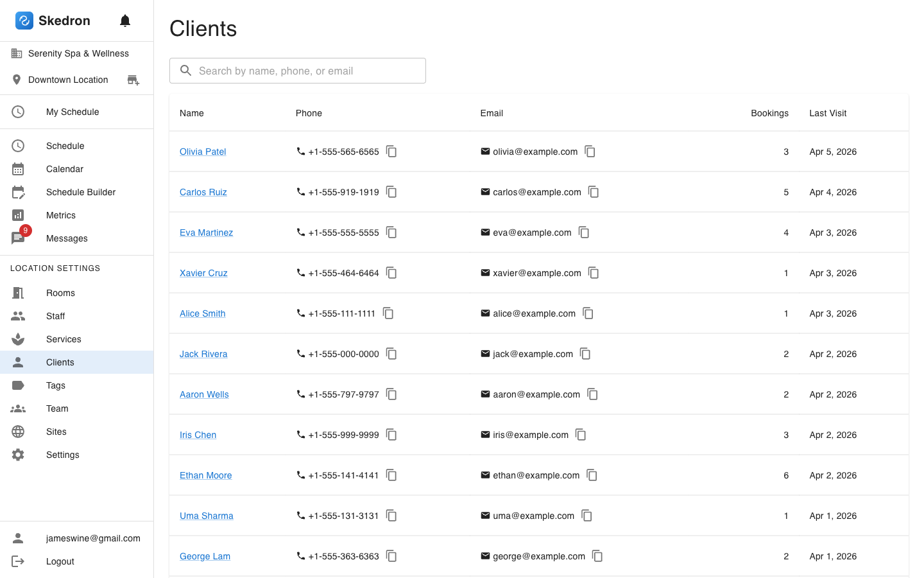Focus the client search field
The image size is (924, 578).
click(x=298, y=71)
